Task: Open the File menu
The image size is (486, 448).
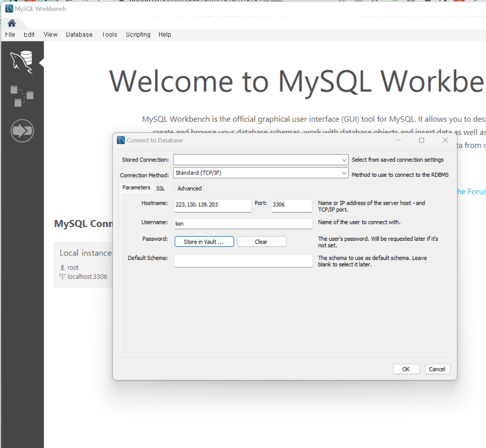Action: coord(10,35)
